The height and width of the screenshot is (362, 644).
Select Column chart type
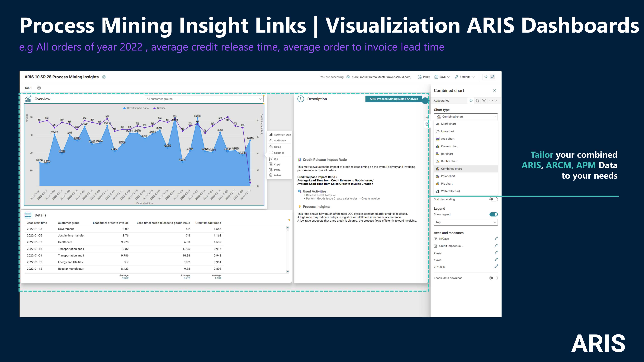(466, 146)
